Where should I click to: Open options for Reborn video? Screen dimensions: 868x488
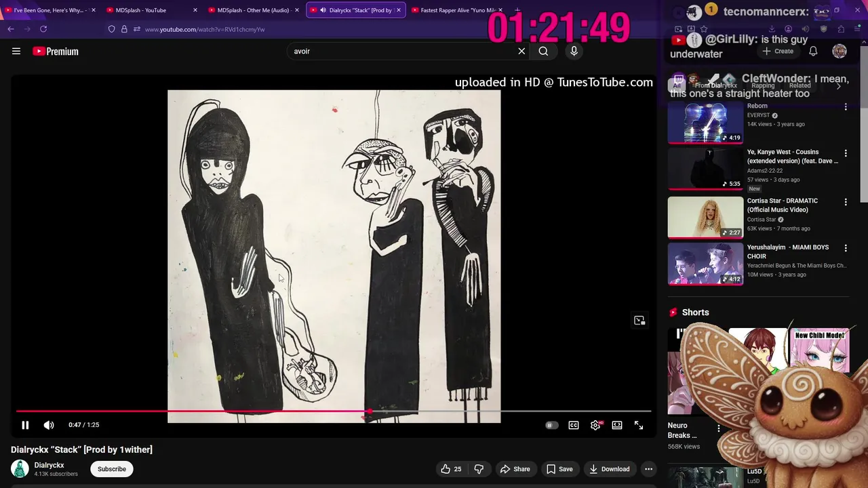point(846,107)
